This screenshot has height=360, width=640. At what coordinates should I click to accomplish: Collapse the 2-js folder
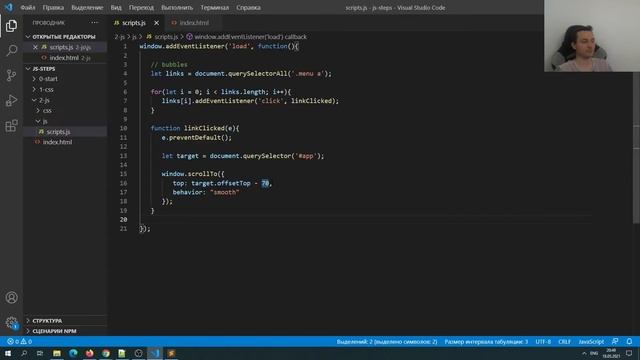(x=41, y=100)
